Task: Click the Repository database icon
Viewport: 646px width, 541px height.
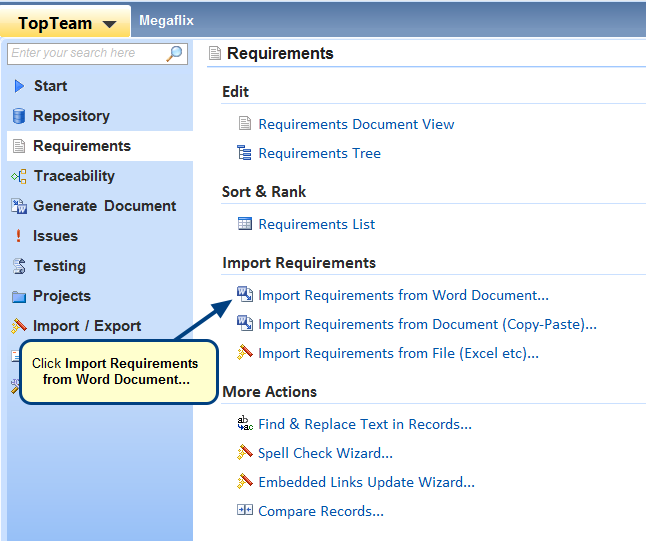Action: click(18, 116)
